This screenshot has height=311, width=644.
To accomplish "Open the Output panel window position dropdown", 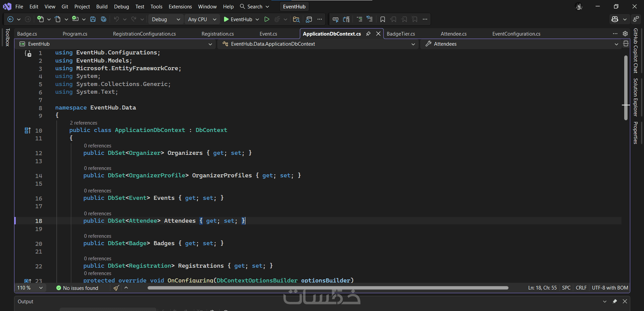I will pyautogui.click(x=605, y=301).
